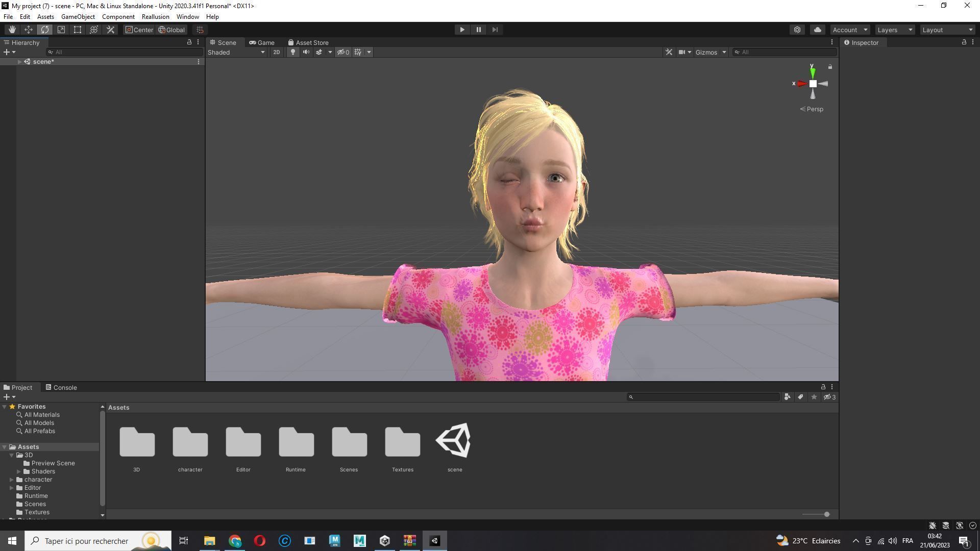Viewport: 980px width, 551px height.
Task: Open Opera from the taskbar
Action: [x=260, y=541]
